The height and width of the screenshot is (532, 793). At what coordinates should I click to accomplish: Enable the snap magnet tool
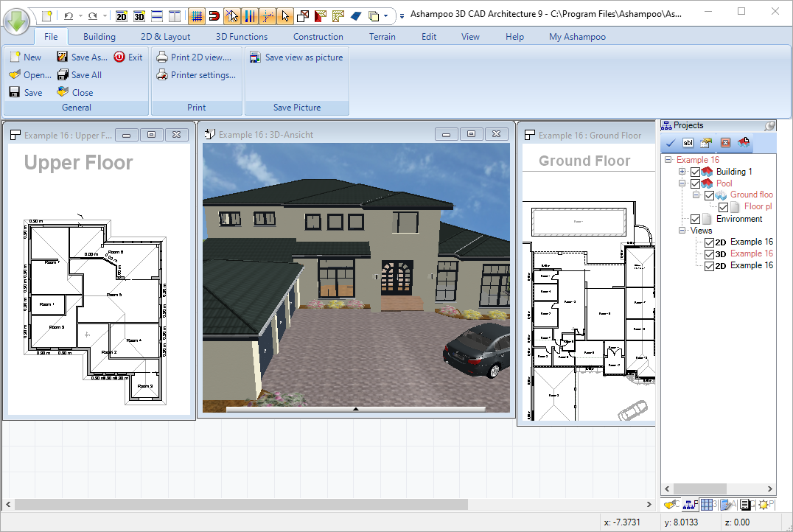[x=213, y=15]
